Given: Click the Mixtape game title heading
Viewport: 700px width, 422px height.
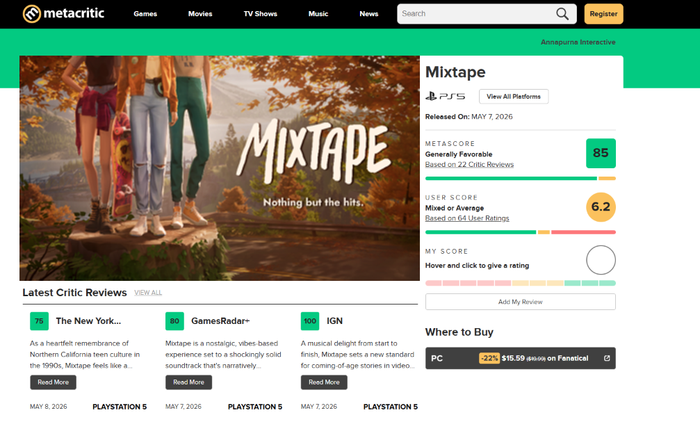Looking at the screenshot, I should (x=455, y=72).
